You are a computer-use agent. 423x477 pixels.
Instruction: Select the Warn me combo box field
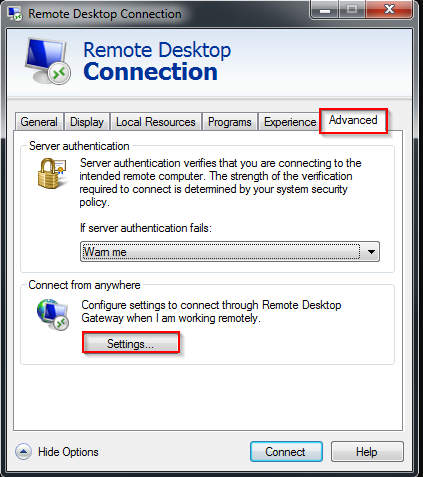[x=230, y=252]
